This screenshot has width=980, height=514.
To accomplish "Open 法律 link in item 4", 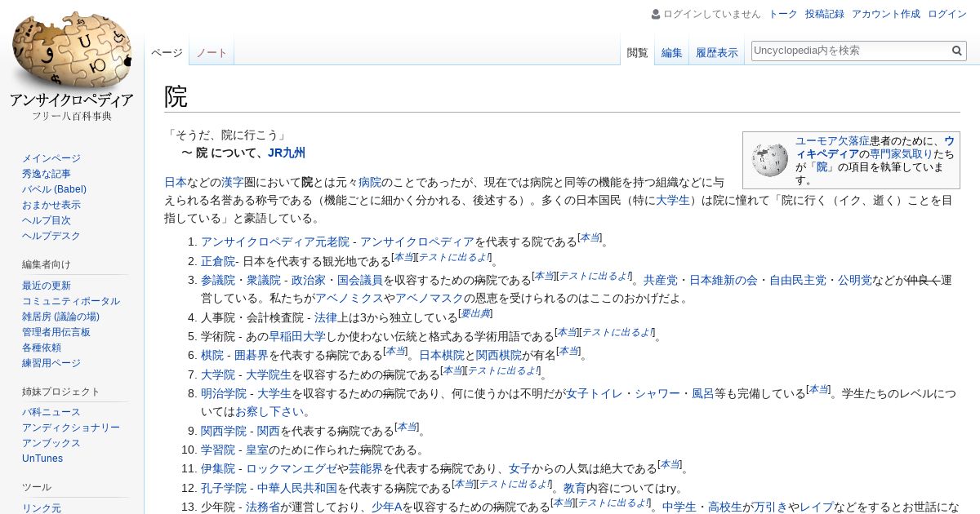I will click(326, 317).
